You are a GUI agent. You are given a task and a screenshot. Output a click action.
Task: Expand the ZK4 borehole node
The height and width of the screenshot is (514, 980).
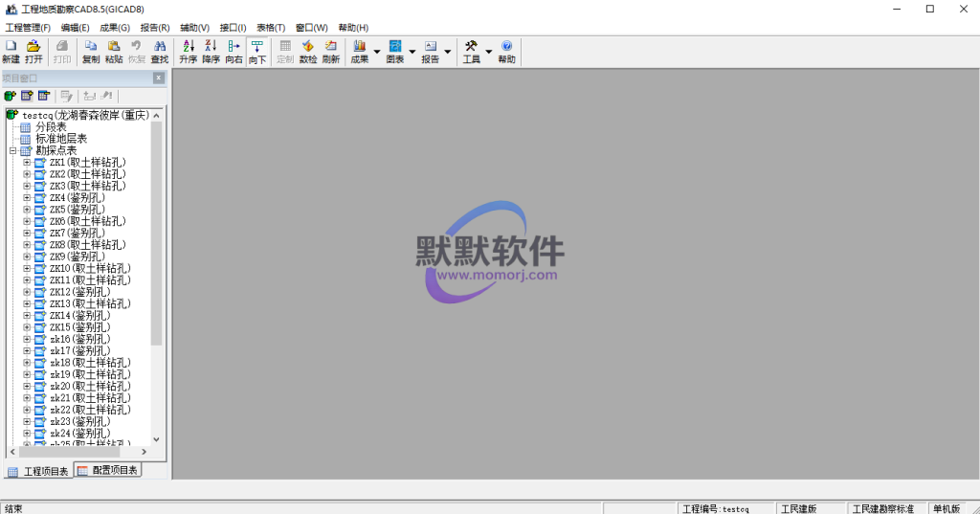[x=27, y=197]
